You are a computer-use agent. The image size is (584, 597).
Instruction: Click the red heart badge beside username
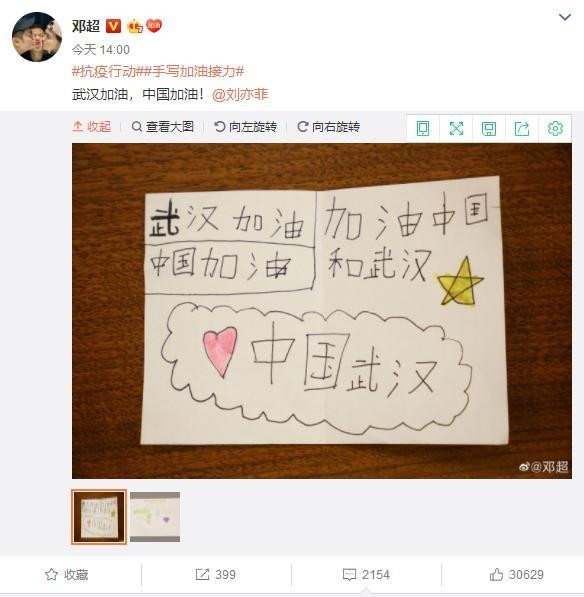[x=154, y=26]
